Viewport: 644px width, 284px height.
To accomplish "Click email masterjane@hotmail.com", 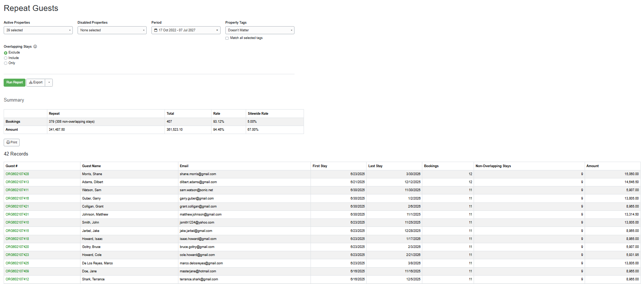I will (198, 271).
